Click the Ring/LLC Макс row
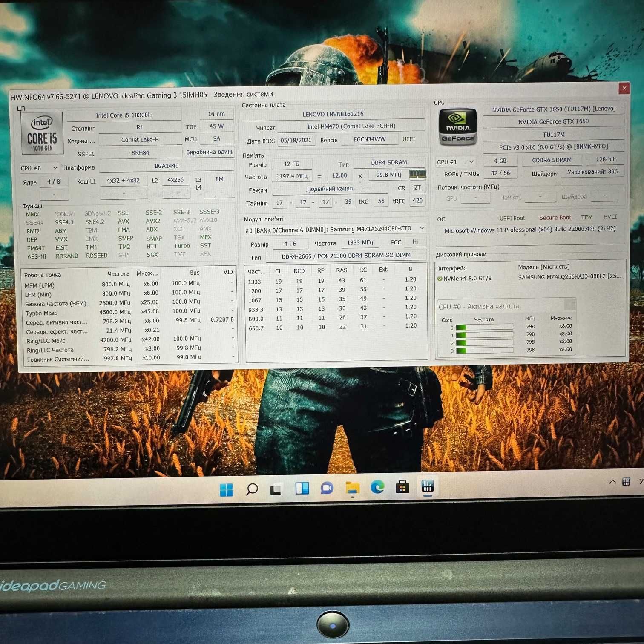The height and width of the screenshot is (644, 644). (x=129, y=340)
